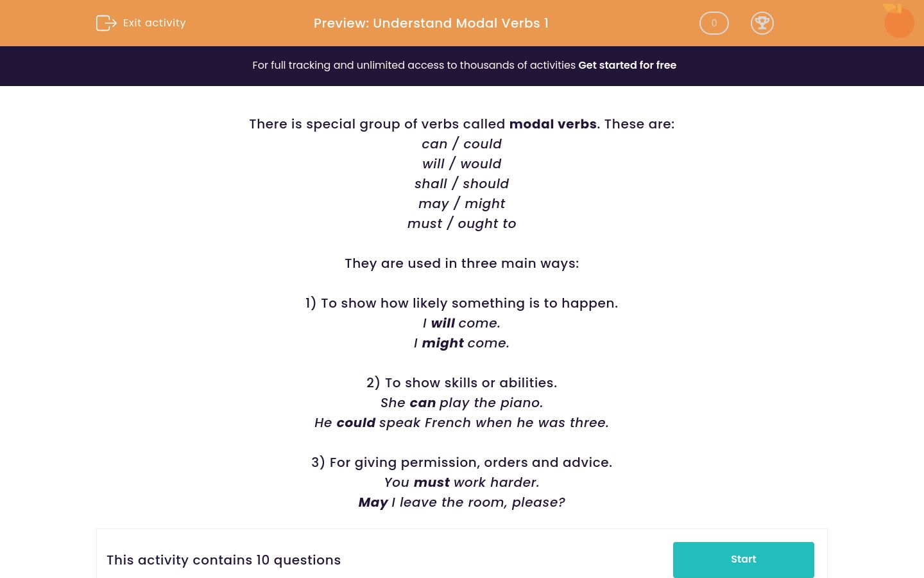This screenshot has width=924, height=578.
Task: Click the can / could line
Action: [x=461, y=144]
